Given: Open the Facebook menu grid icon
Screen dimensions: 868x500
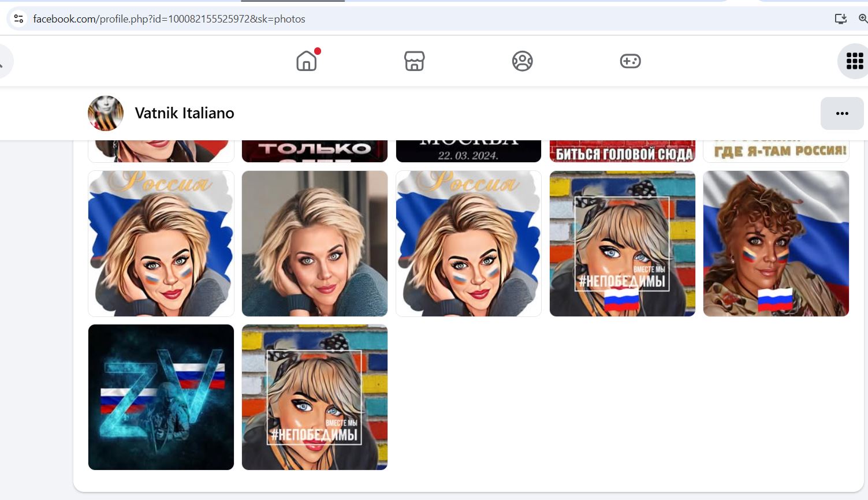Looking at the screenshot, I should 854,61.
